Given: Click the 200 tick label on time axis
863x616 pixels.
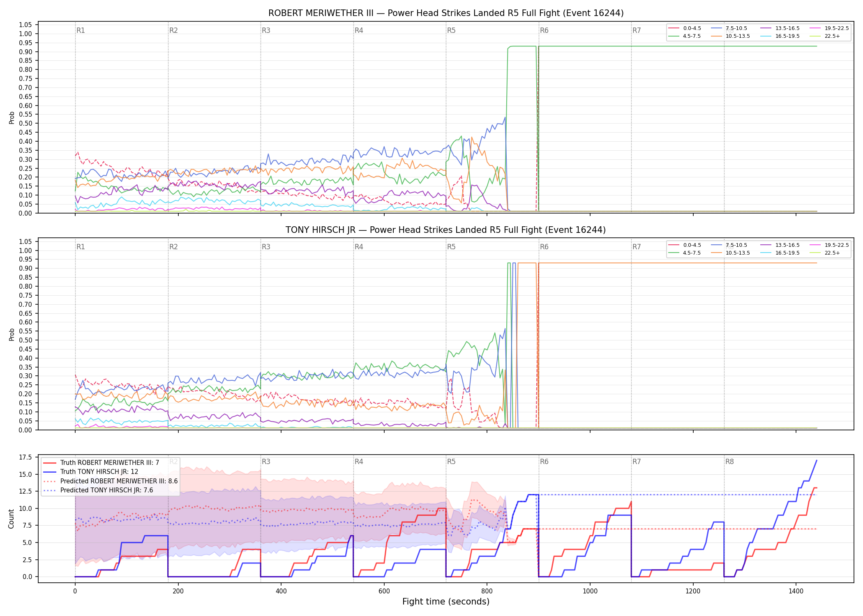Looking at the screenshot, I should [x=178, y=591].
